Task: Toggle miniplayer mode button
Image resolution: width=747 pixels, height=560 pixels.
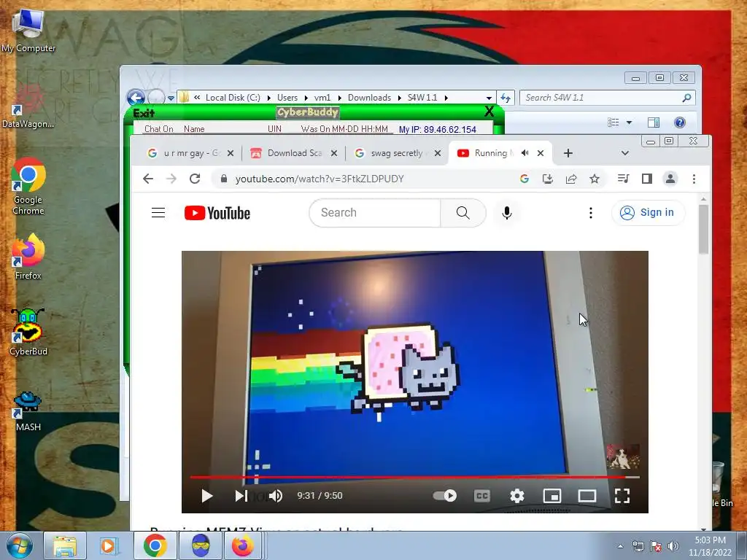Action: 552,496
